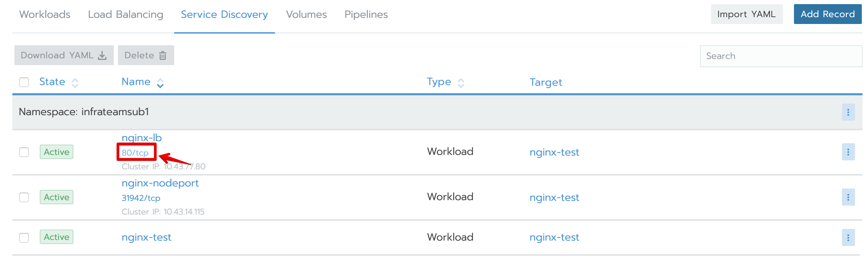Open the infrateamsub1 namespace actions menu
This screenshot has width=868, height=268.
[848, 112]
